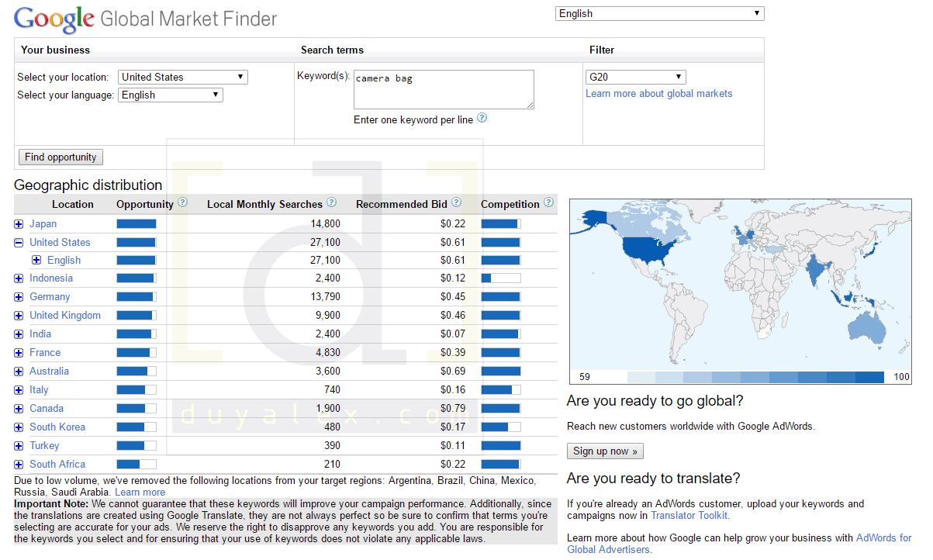Click the Indonesia location link
The image size is (933, 560).
pos(51,278)
